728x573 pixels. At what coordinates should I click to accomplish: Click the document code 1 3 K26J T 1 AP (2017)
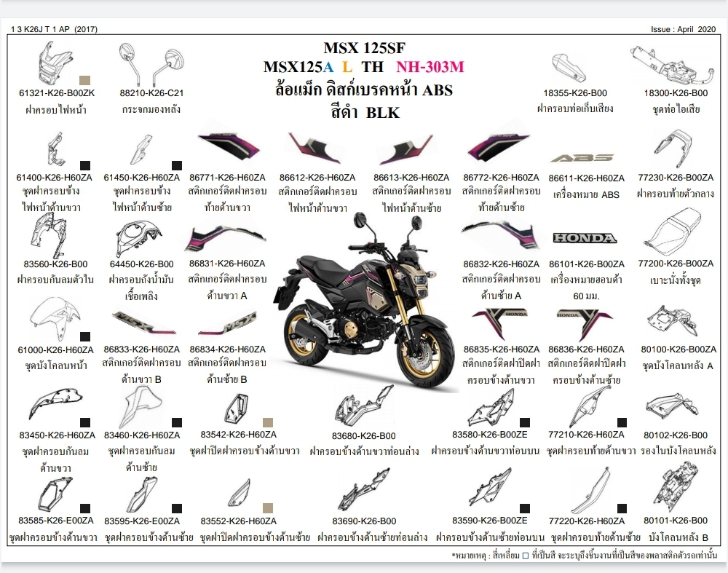[55, 29]
